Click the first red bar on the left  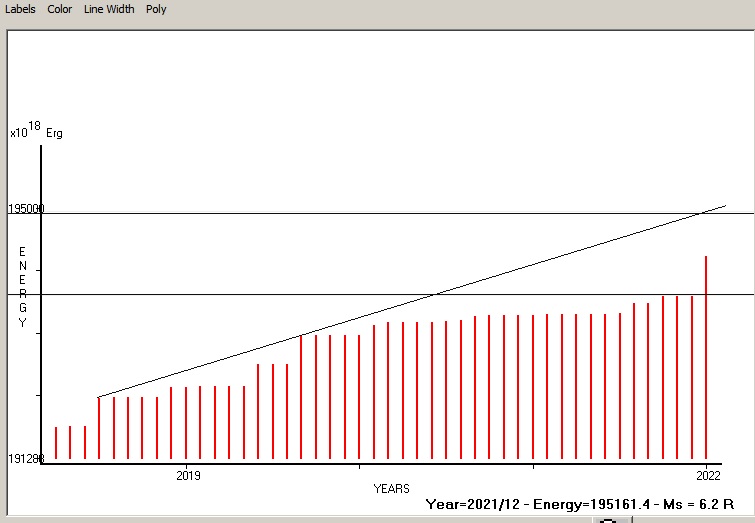56,442
